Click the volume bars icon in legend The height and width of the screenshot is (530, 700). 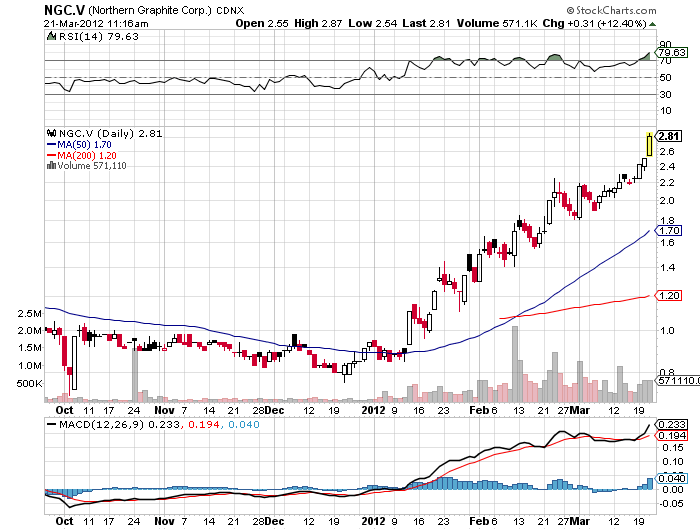pyautogui.click(x=51, y=166)
